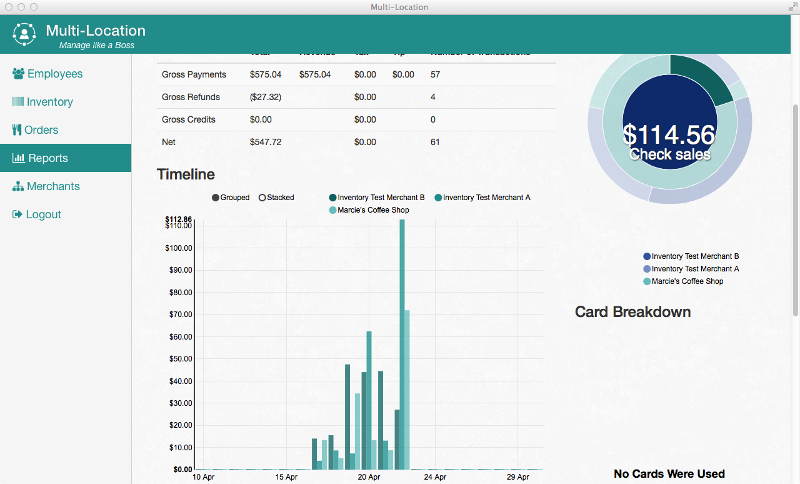The image size is (800, 484).
Task: Switch the timeline to Stacked mode
Action: [263, 198]
